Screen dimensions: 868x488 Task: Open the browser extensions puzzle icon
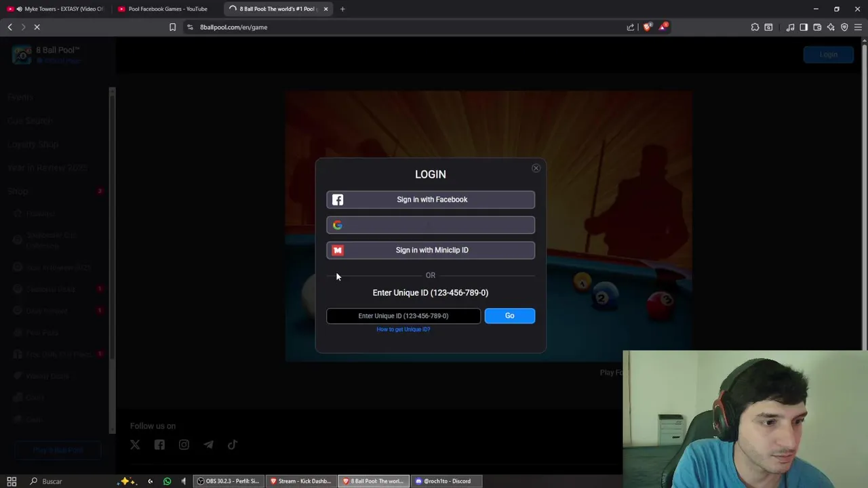755,27
